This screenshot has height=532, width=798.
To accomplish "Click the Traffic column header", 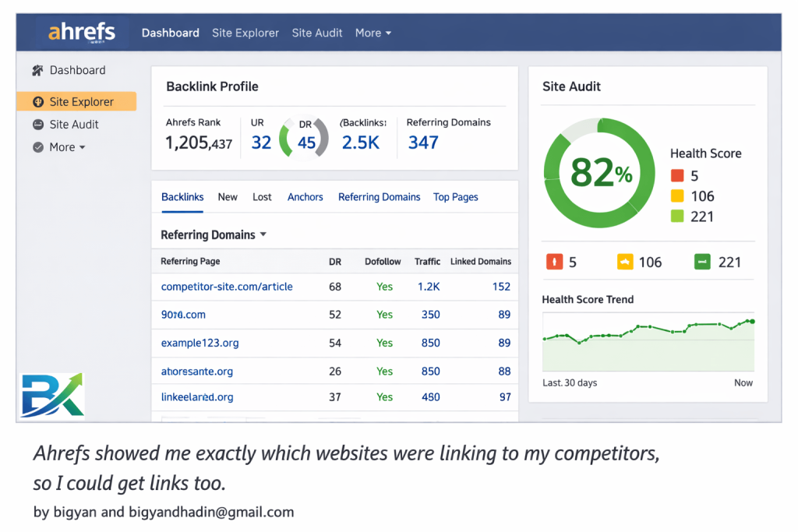I will click(427, 262).
